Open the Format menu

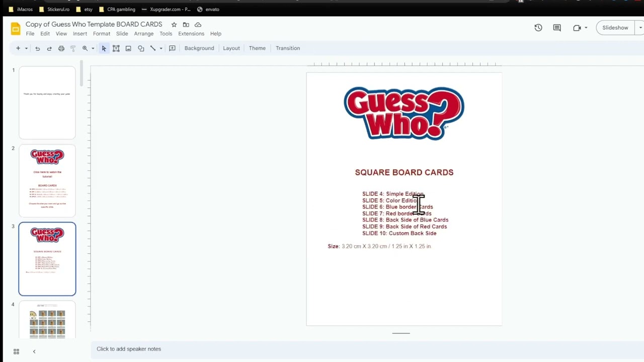pos(102,34)
